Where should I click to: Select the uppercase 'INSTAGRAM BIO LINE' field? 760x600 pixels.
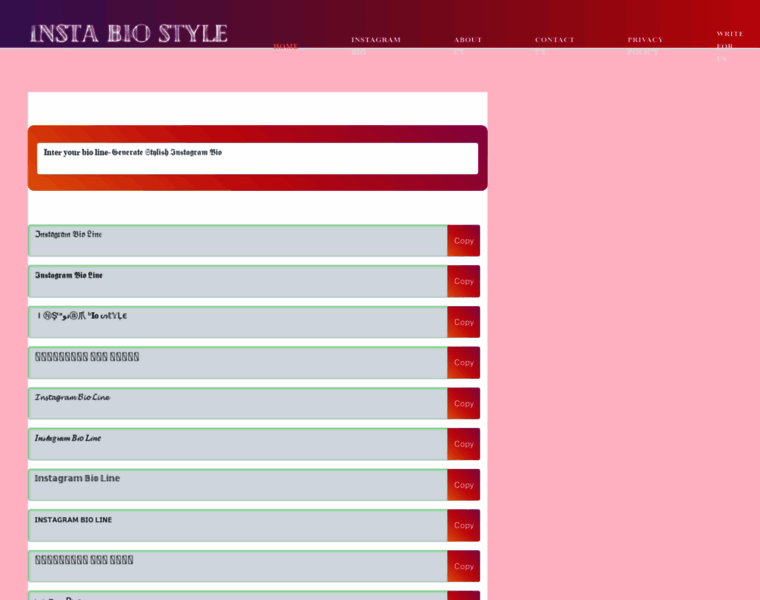click(x=238, y=525)
